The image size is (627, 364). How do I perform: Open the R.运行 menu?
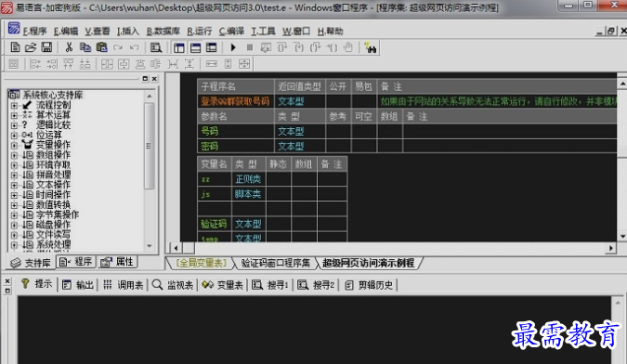click(200, 32)
